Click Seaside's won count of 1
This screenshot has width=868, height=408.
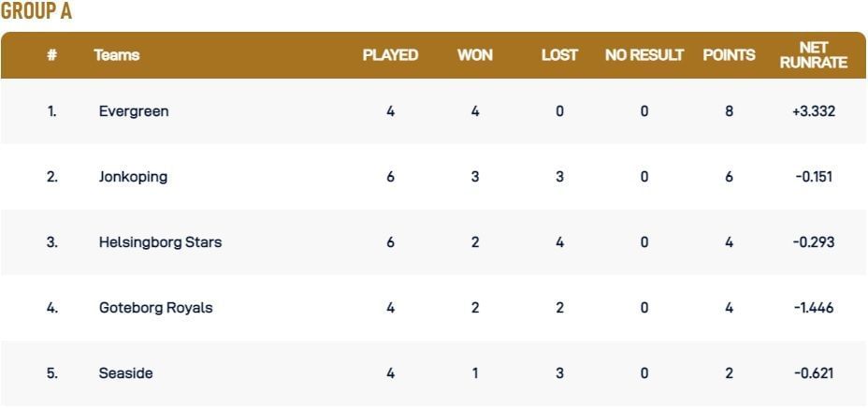click(475, 373)
